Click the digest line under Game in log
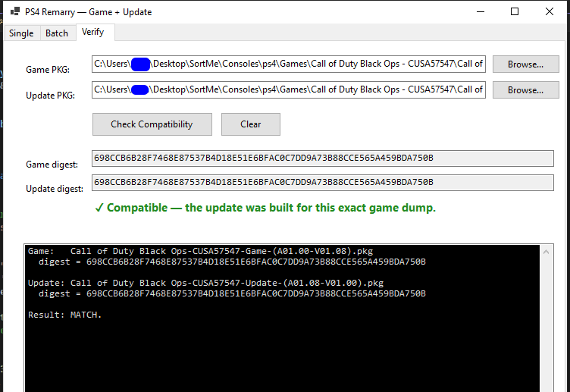The width and height of the screenshot is (570, 392). click(232, 262)
